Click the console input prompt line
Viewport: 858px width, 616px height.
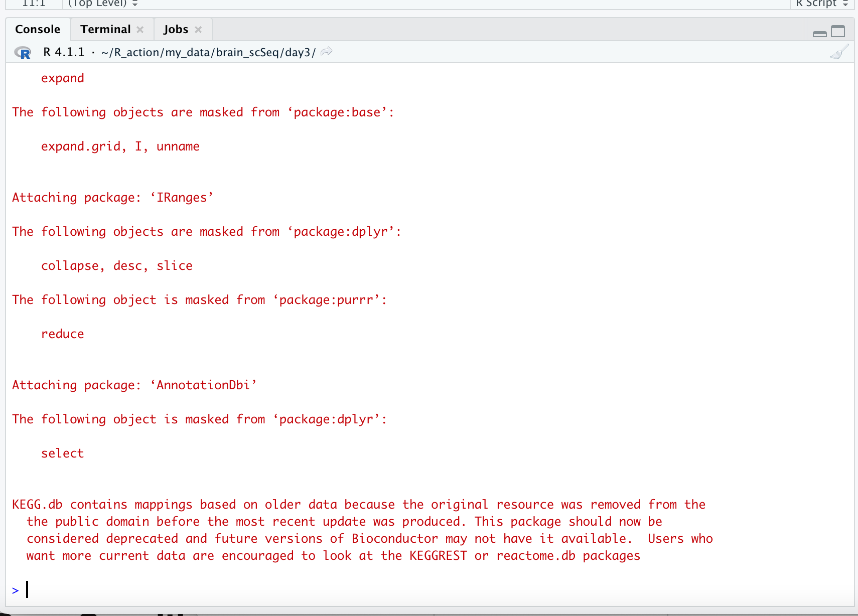click(430, 590)
